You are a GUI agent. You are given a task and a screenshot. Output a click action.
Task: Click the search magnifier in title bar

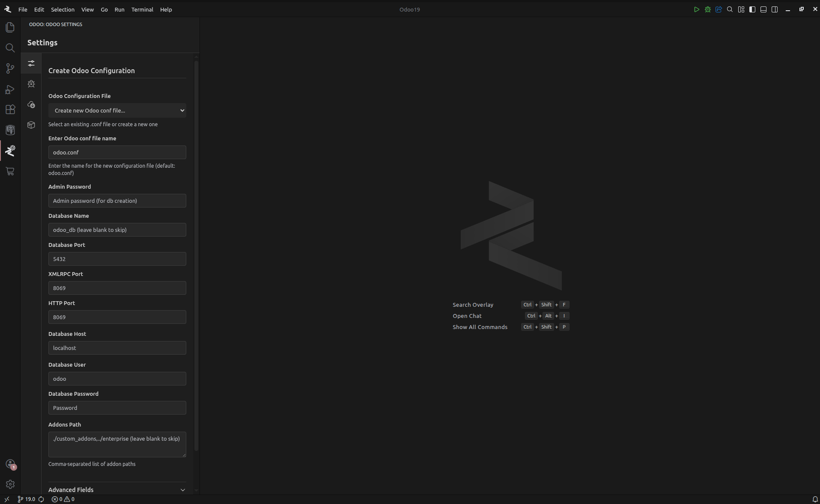coord(730,9)
